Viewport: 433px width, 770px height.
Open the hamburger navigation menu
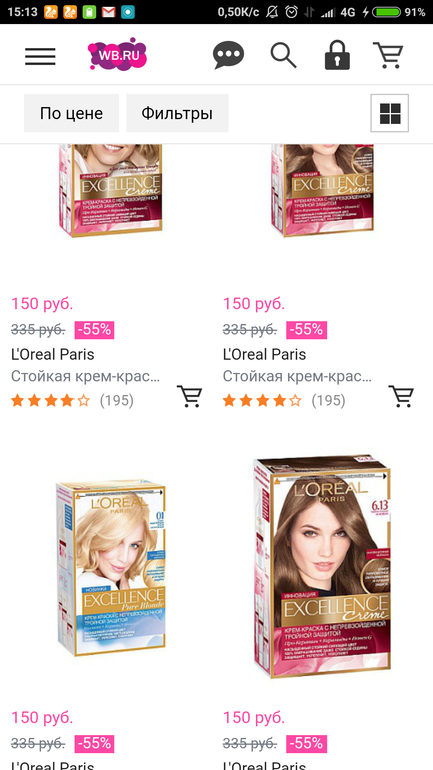pos(40,56)
